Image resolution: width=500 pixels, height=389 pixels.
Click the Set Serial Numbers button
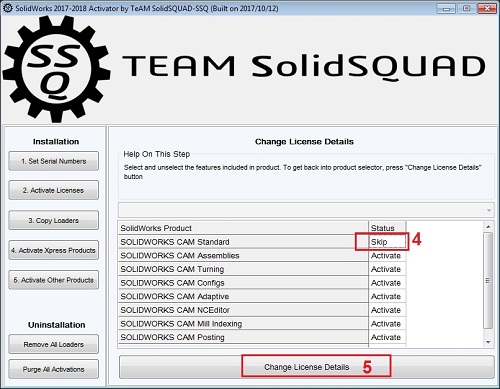(x=54, y=161)
